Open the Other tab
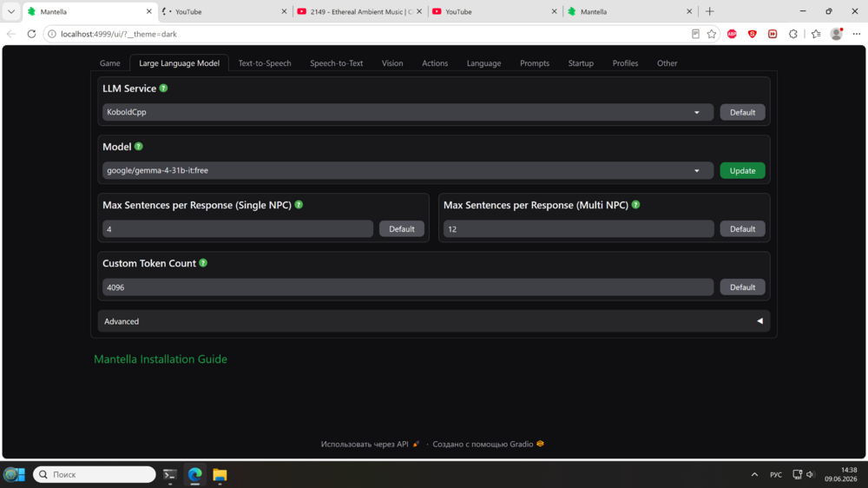 (667, 63)
